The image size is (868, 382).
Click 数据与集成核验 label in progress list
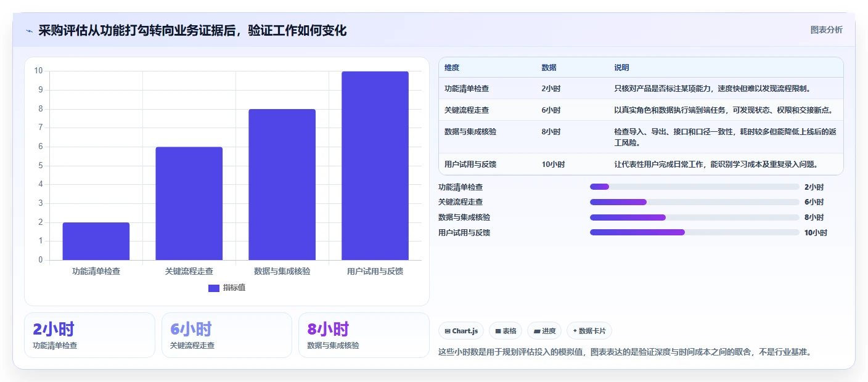point(464,217)
